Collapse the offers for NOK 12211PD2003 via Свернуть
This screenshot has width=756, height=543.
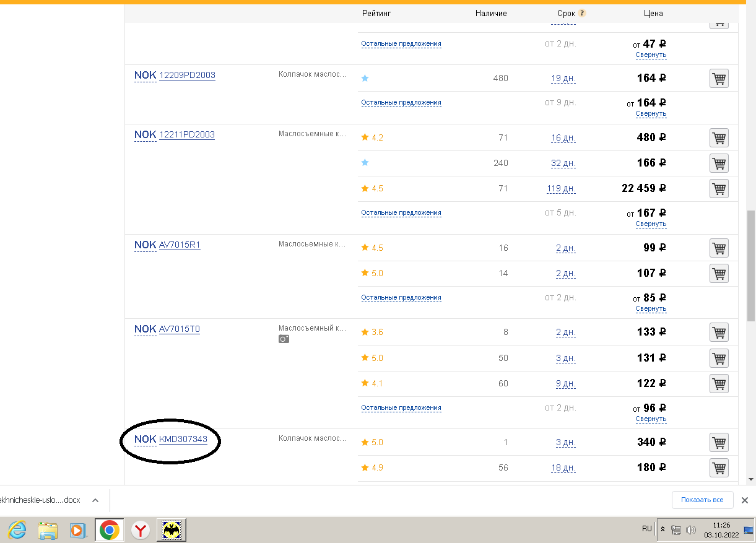click(650, 224)
